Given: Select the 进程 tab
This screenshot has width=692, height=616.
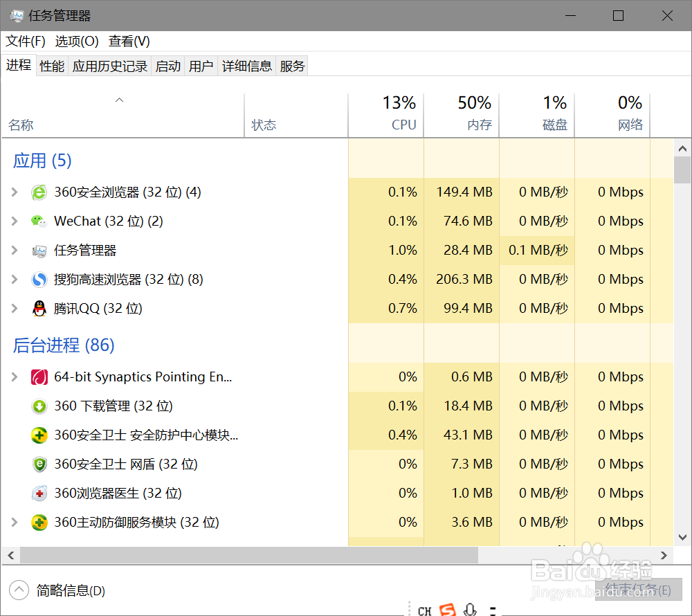Looking at the screenshot, I should tap(19, 65).
